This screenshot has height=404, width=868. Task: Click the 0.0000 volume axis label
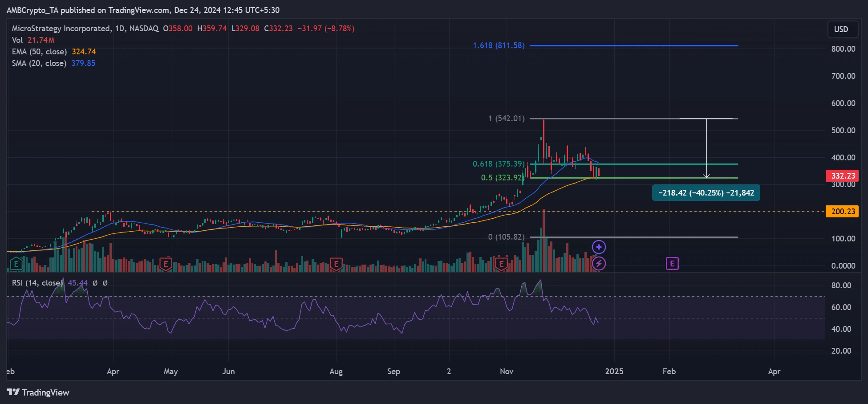coord(843,266)
